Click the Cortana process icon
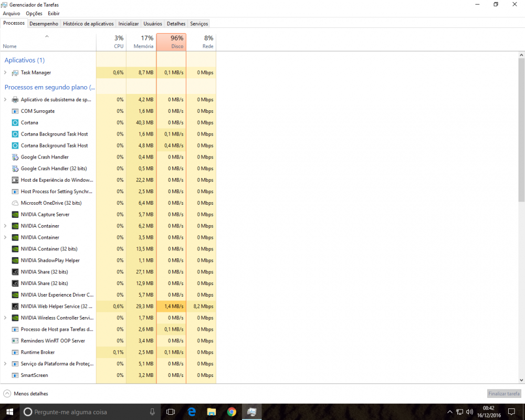This screenshot has height=420, width=525. click(x=15, y=122)
